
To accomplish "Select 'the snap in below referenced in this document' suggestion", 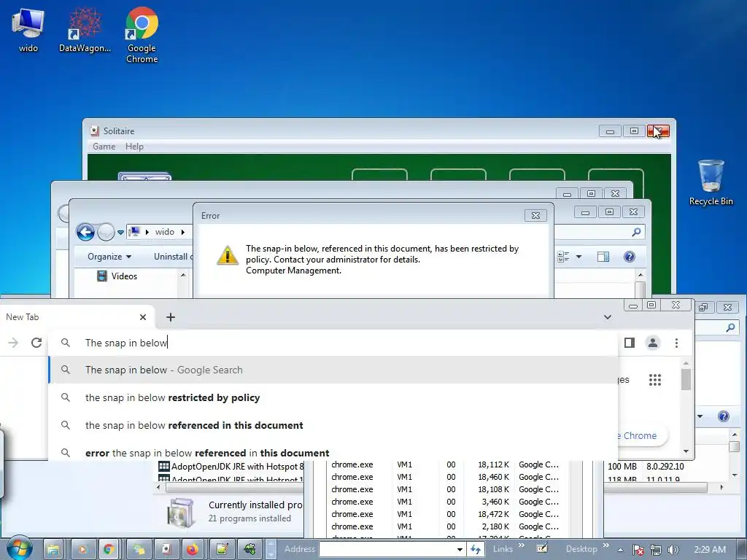I will tap(333, 425).
